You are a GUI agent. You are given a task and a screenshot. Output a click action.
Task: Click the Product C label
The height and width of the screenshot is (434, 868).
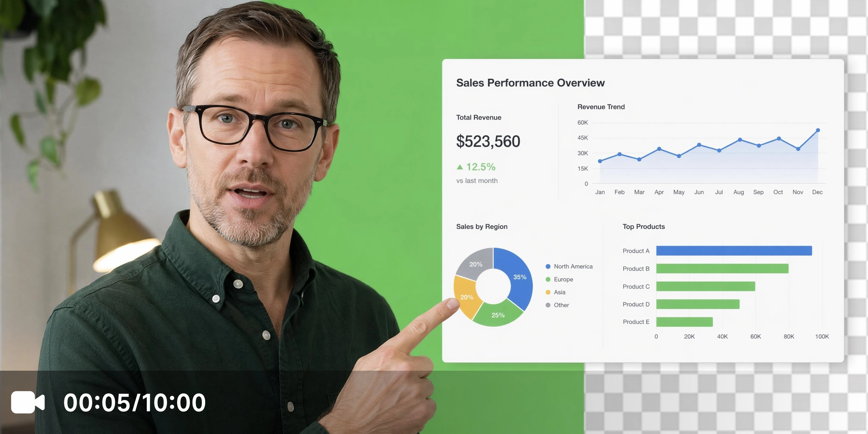tap(636, 286)
